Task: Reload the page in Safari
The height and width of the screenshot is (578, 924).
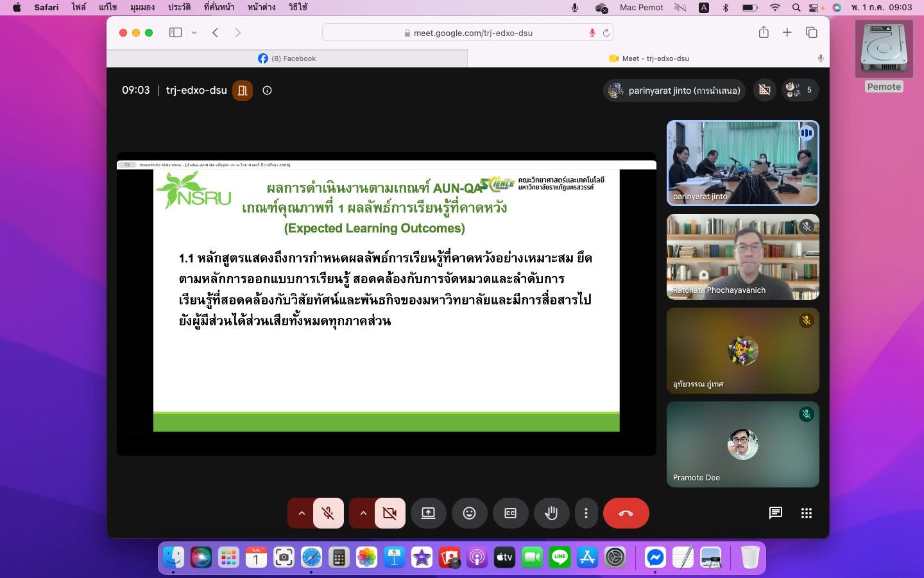Action: coord(606,33)
